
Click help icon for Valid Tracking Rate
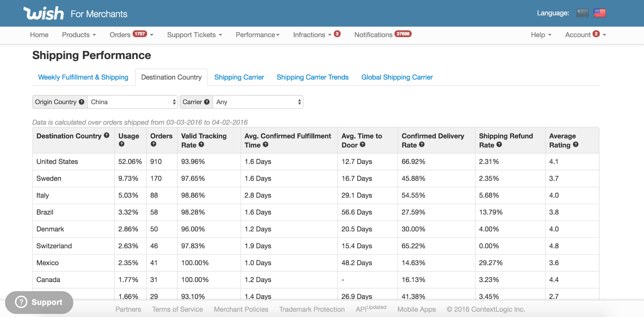pos(201,144)
